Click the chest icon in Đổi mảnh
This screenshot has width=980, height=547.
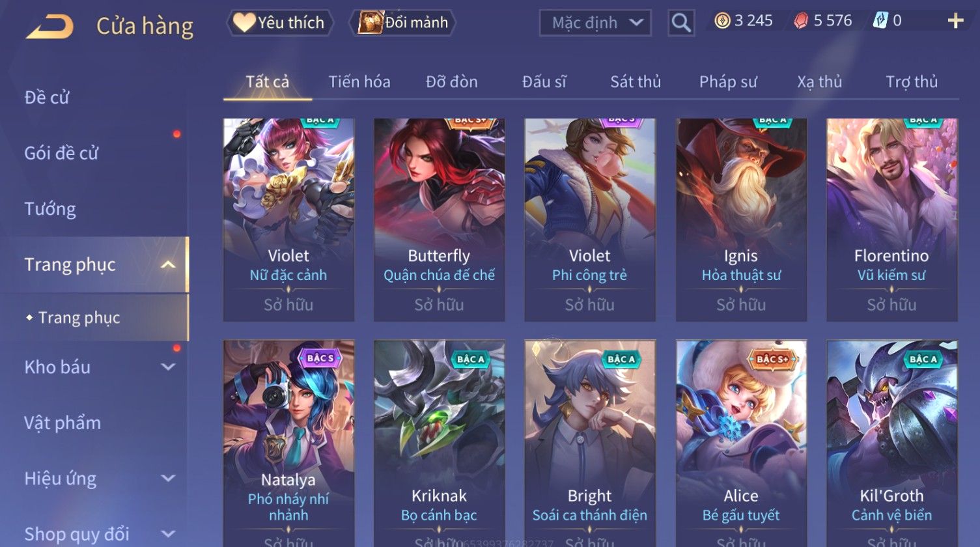pos(371,22)
